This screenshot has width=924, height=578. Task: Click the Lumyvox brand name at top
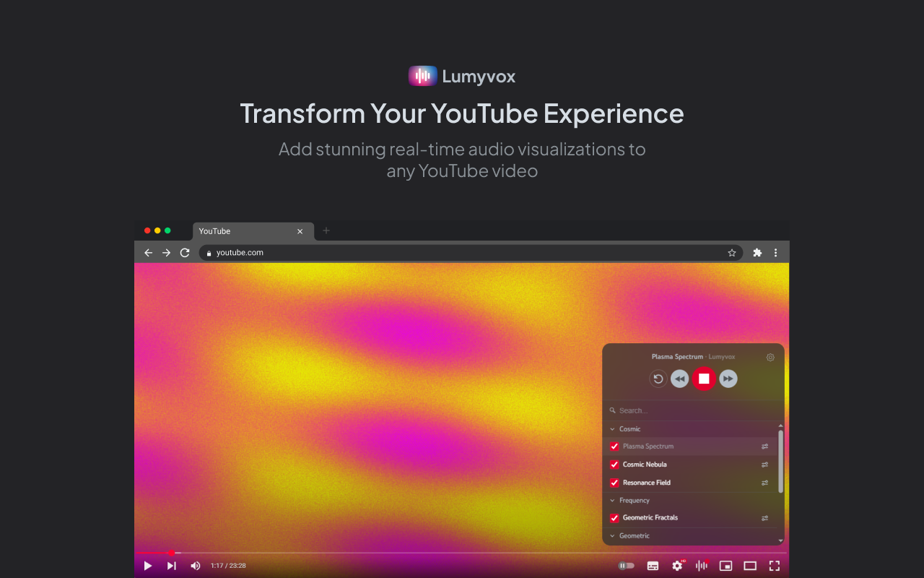pos(479,77)
